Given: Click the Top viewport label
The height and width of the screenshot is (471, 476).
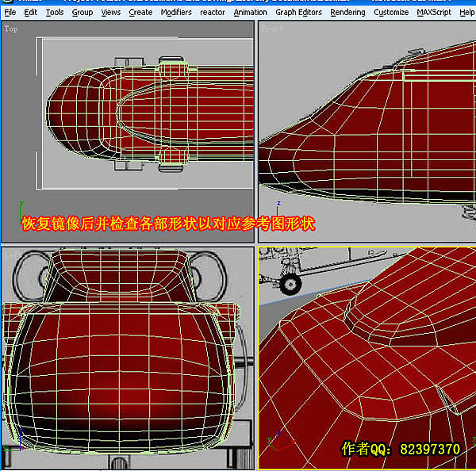Looking at the screenshot, I should (11, 29).
